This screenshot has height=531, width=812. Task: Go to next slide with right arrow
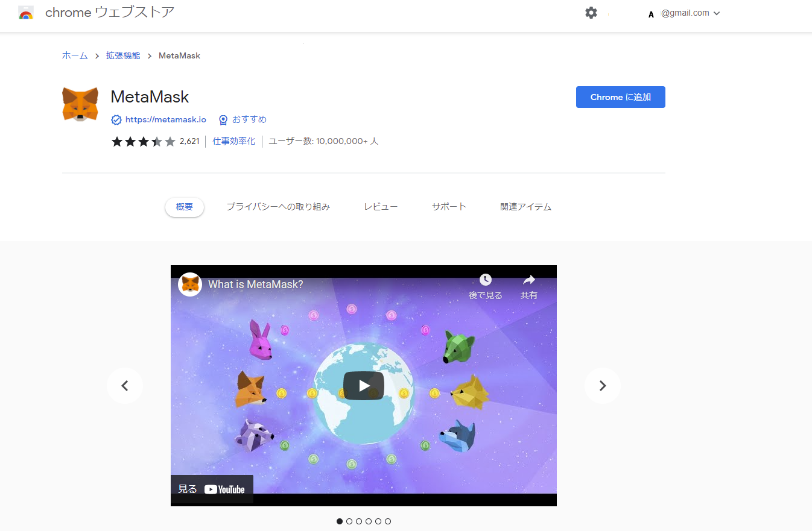pyautogui.click(x=602, y=386)
